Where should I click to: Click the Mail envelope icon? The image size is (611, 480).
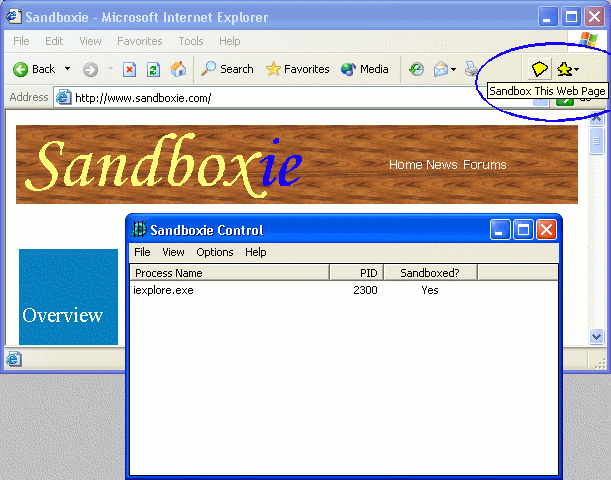[x=441, y=69]
